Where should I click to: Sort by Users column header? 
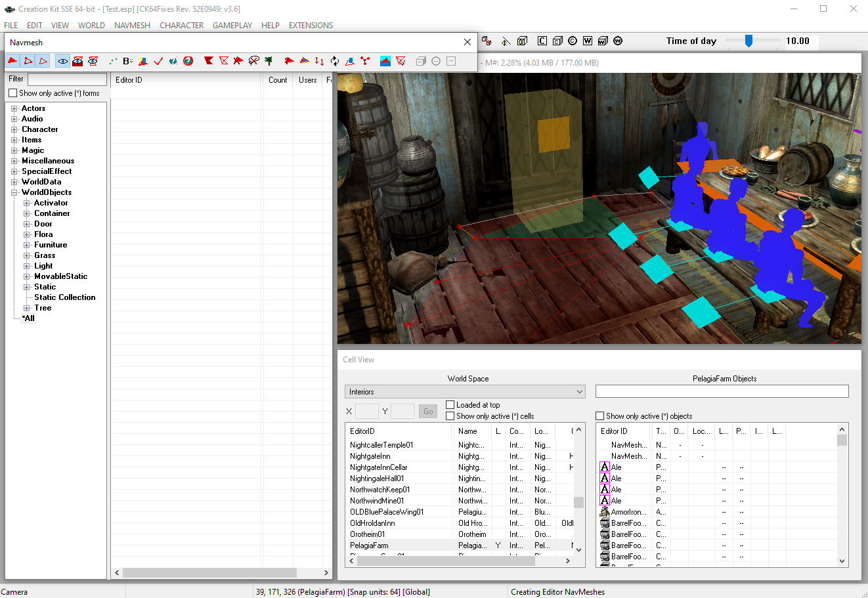[x=308, y=80]
